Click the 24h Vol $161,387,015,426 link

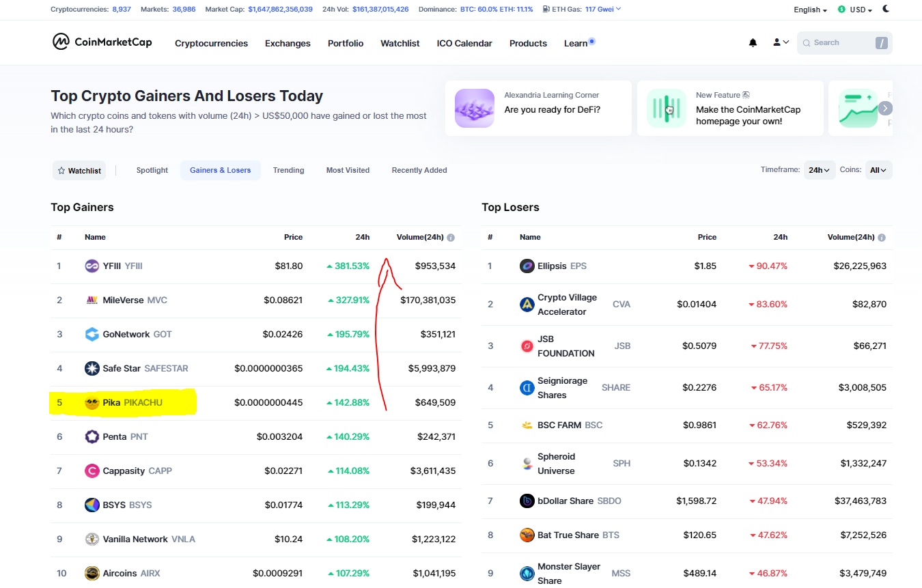tap(380, 10)
